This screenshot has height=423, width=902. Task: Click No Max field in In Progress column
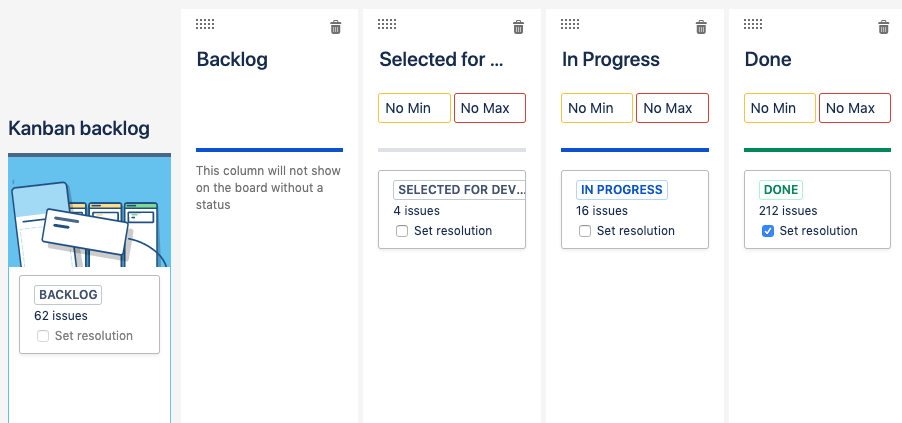(672, 108)
